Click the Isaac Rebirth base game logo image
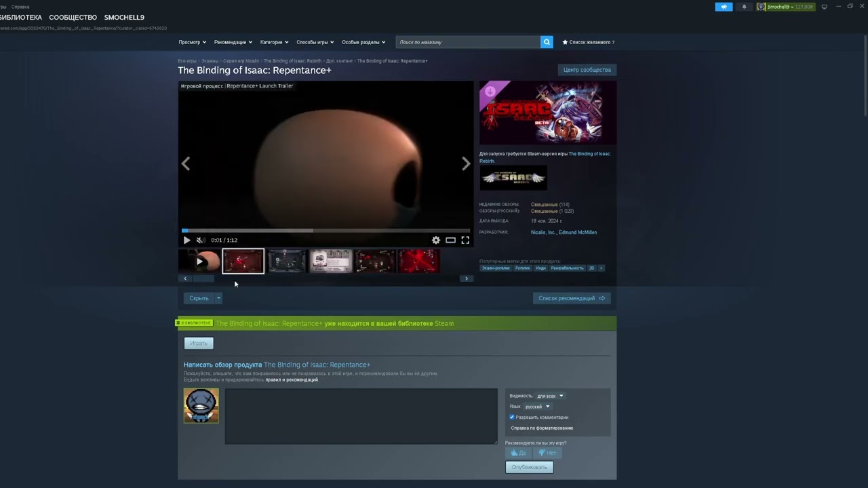 pyautogui.click(x=513, y=178)
